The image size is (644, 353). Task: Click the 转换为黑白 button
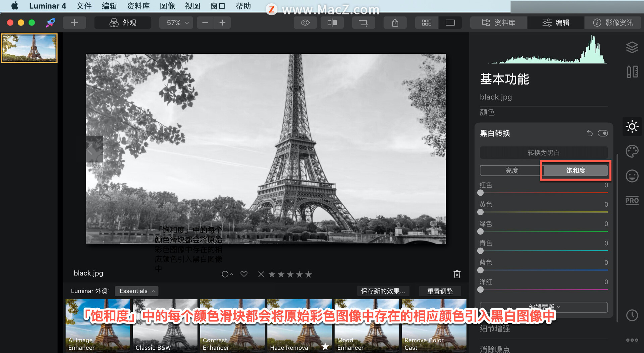[543, 152]
